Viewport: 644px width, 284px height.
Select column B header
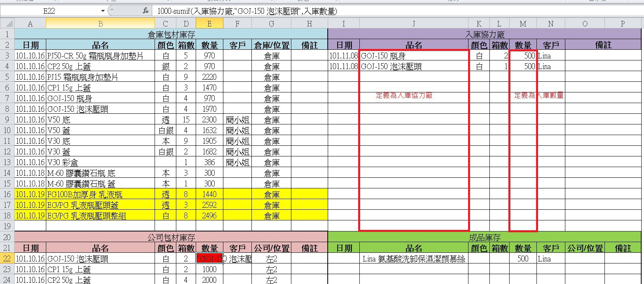coord(100,24)
